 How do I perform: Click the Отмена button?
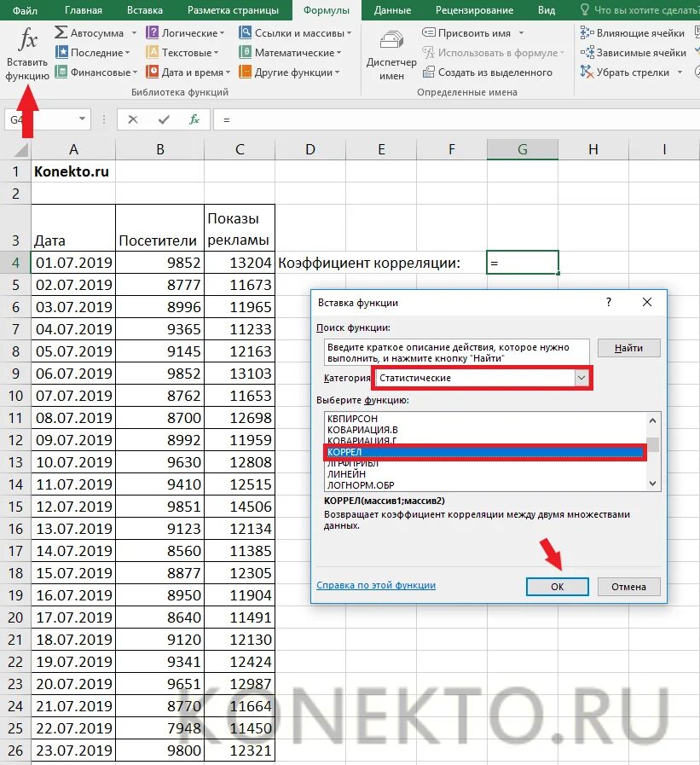tap(628, 587)
